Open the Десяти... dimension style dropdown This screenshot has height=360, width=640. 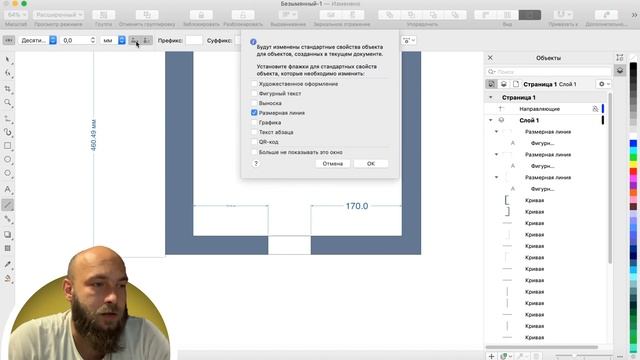[37, 40]
